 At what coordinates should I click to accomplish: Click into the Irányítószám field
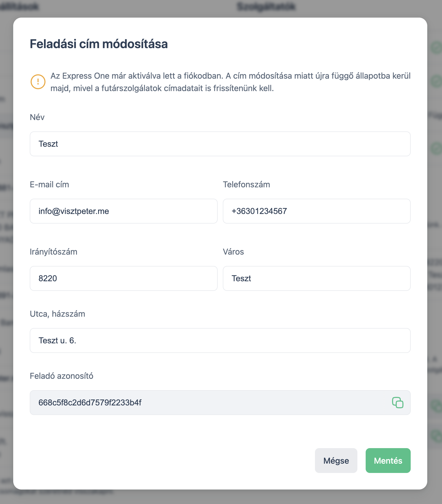click(x=123, y=278)
